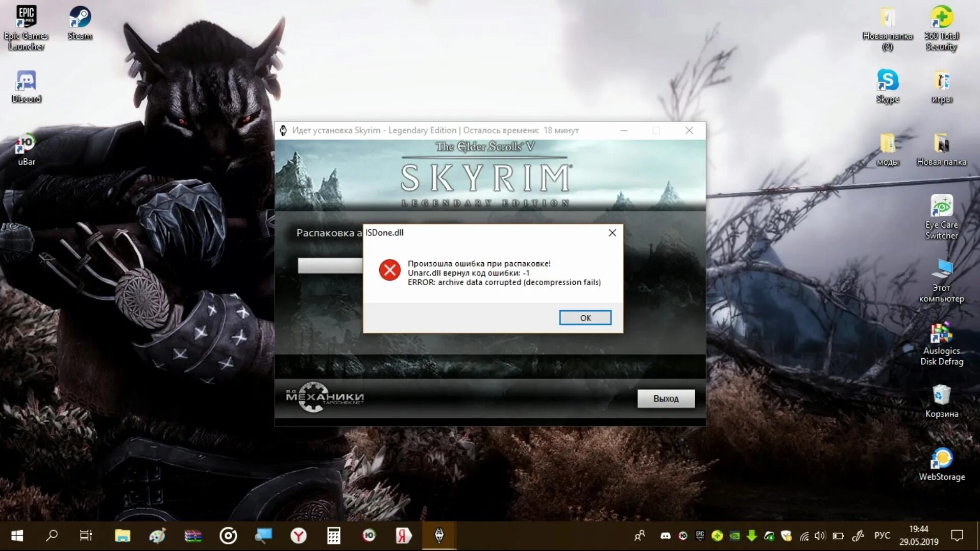Open the Calculator from the taskbar
This screenshot has width=980, height=551.
point(333,535)
